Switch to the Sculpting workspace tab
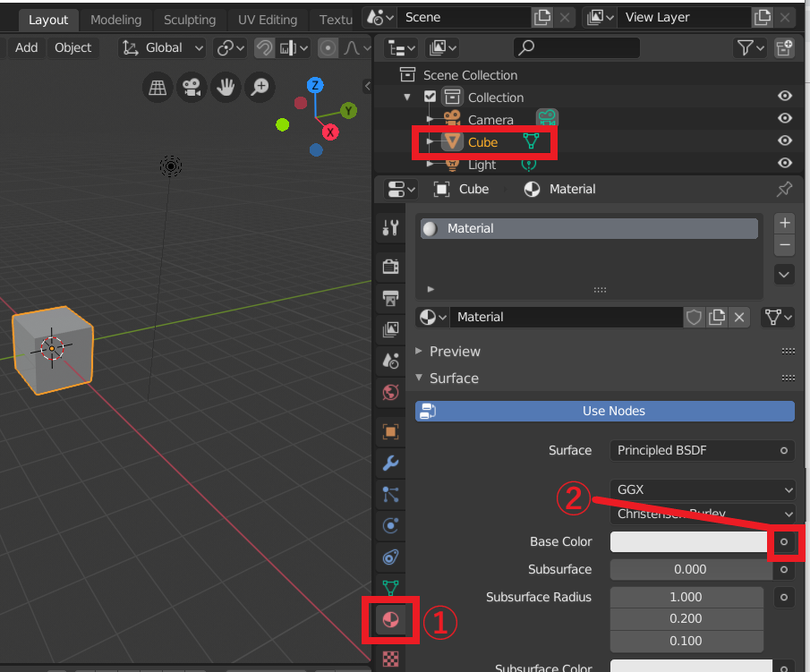Viewport: 810px width, 672px height. [x=190, y=21]
